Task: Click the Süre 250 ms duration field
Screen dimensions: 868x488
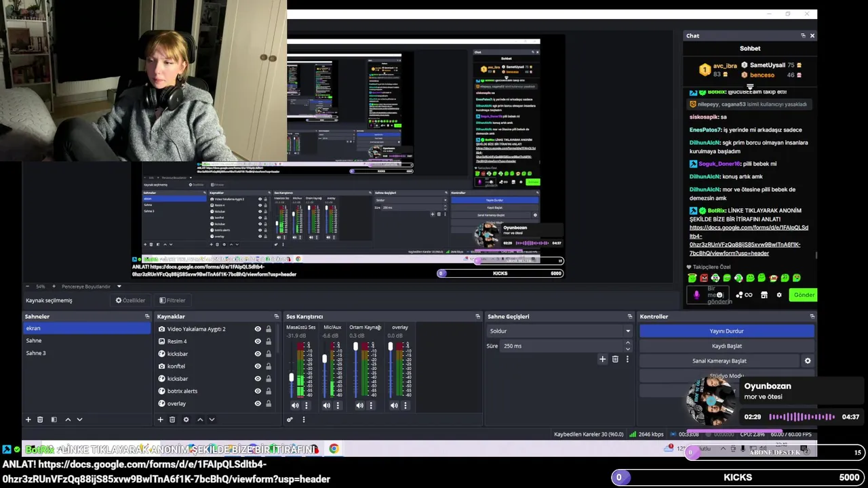Action: click(x=561, y=346)
